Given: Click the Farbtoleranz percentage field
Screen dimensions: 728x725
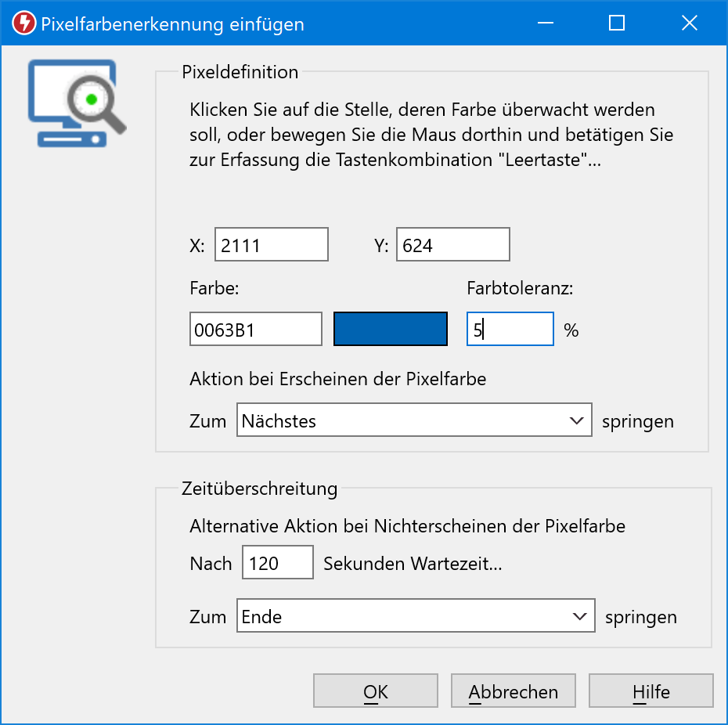Looking at the screenshot, I should pos(510,330).
